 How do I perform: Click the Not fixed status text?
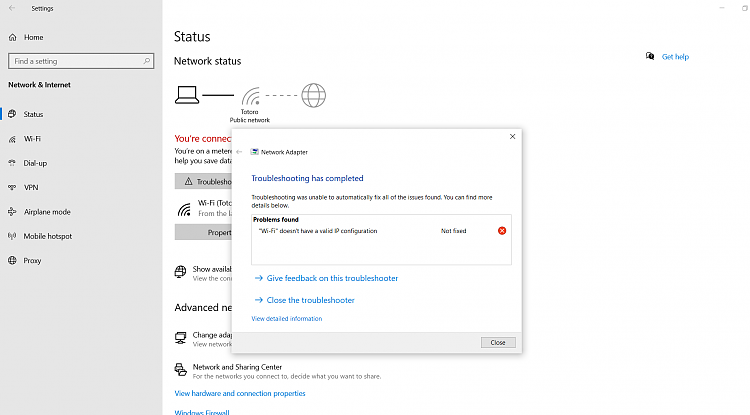tap(453, 231)
